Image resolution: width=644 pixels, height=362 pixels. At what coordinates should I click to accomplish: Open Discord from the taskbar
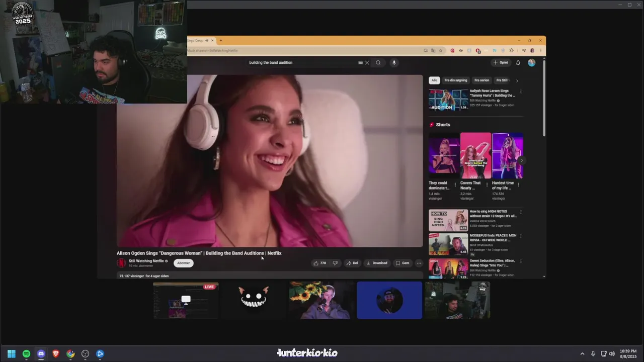tap(41, 354)
